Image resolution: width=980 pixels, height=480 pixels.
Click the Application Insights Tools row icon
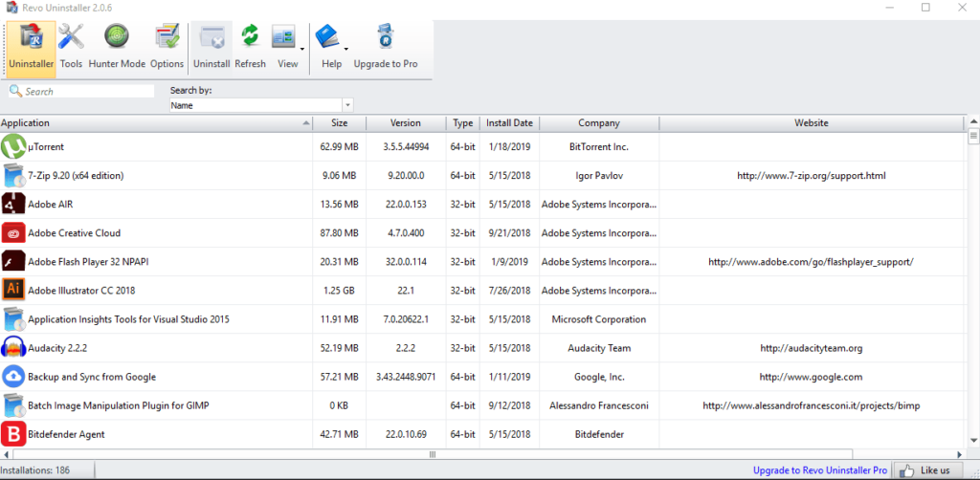[x=13, y=319]
